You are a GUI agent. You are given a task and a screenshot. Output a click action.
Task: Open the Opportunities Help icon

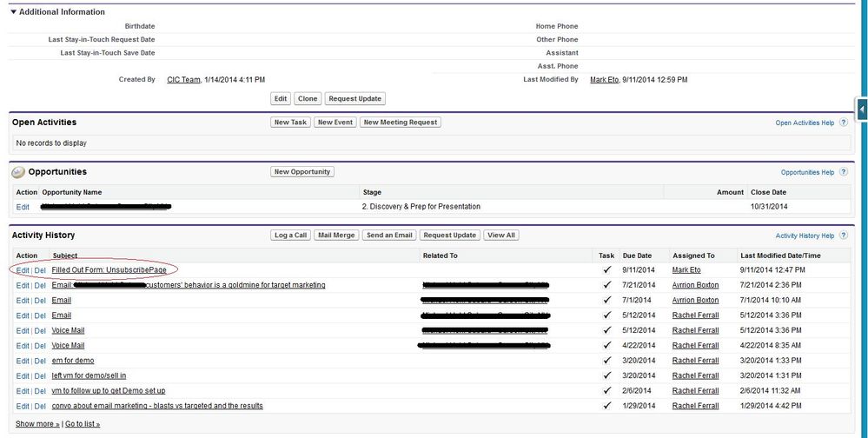pos(843,173)
